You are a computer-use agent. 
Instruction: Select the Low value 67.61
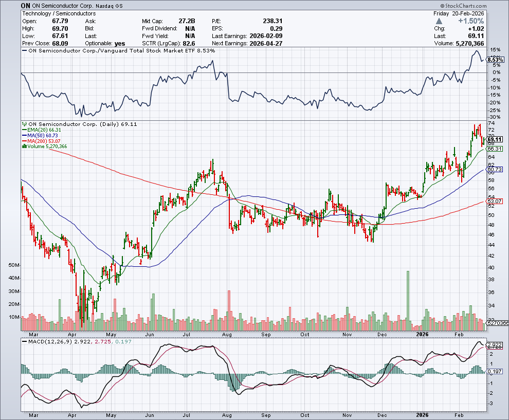point(60,36)
